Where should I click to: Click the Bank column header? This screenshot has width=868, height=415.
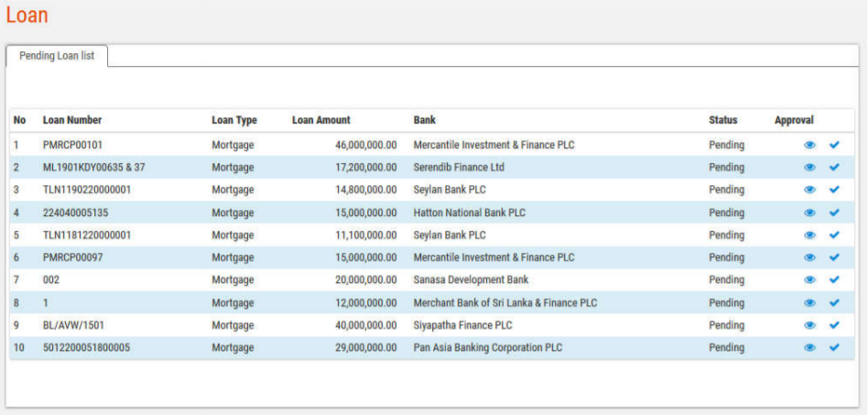(x=425, y=120)
